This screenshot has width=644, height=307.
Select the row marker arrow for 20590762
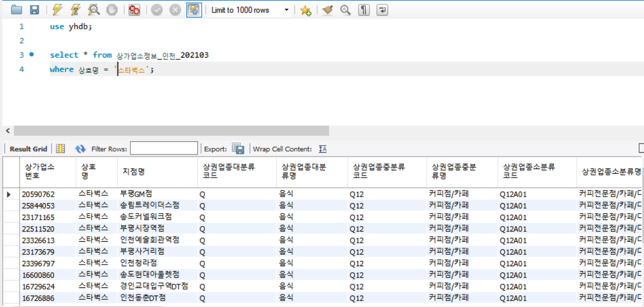[x=9, y=194]
